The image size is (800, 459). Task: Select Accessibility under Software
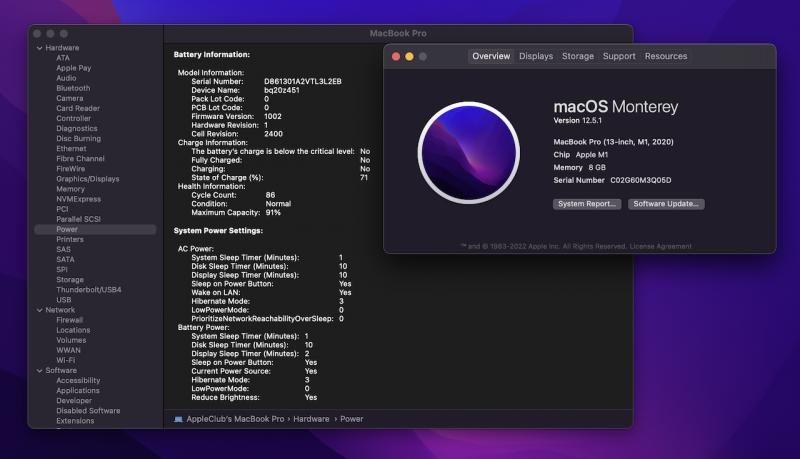pos(78,380)
